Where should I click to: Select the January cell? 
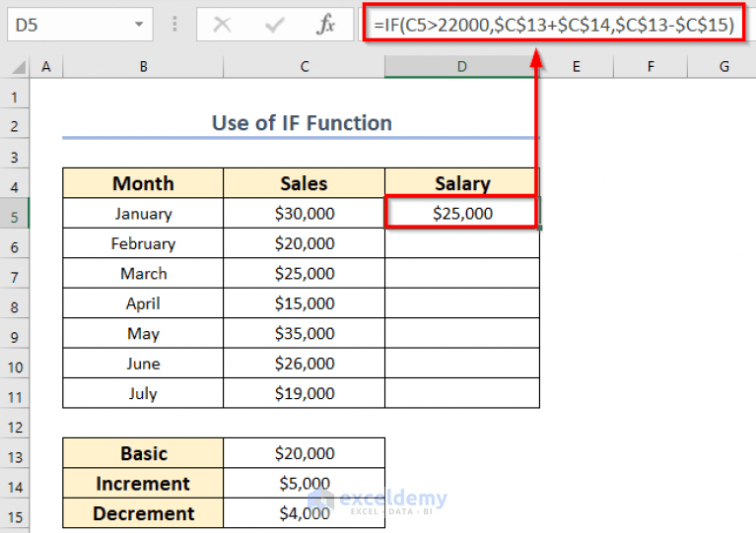(143, 213)
